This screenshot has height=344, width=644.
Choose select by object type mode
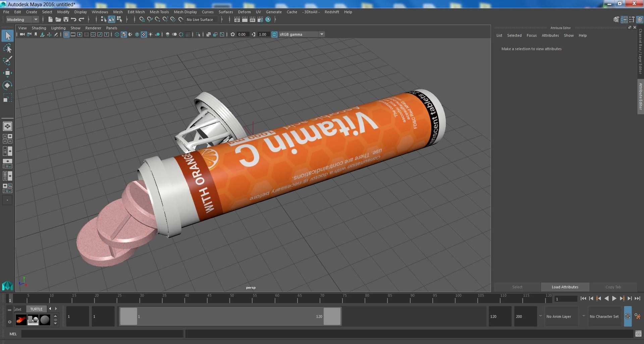pyautogui.click(x=111, y=19)
